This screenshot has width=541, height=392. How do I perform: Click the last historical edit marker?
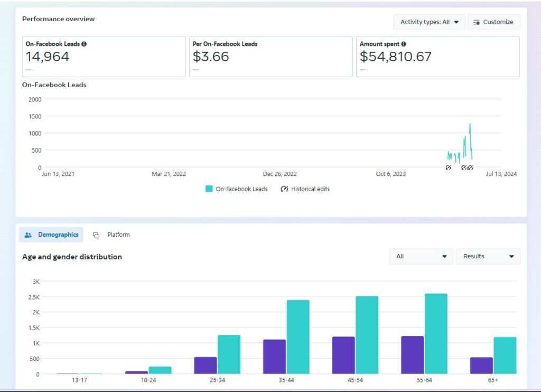(x=471, y=167)
